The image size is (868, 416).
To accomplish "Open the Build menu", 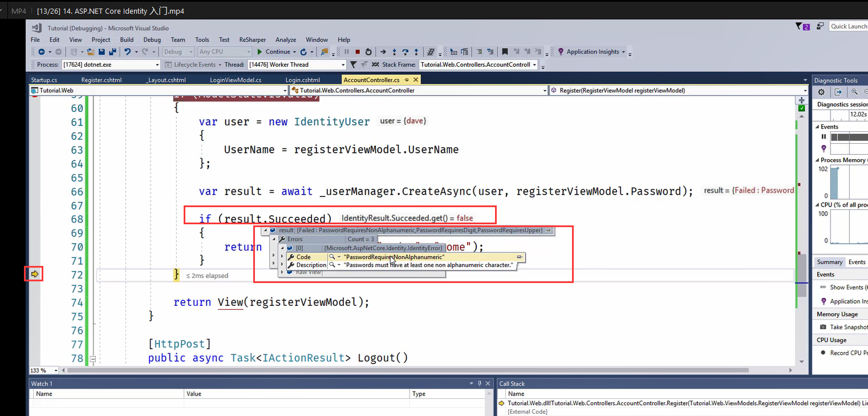I will [x=127, y=39].
